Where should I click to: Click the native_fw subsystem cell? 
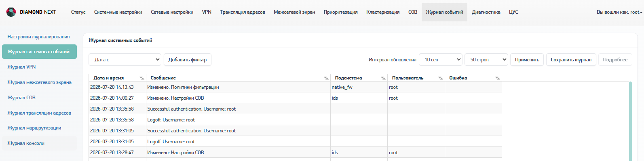click(x=359, y=87)
